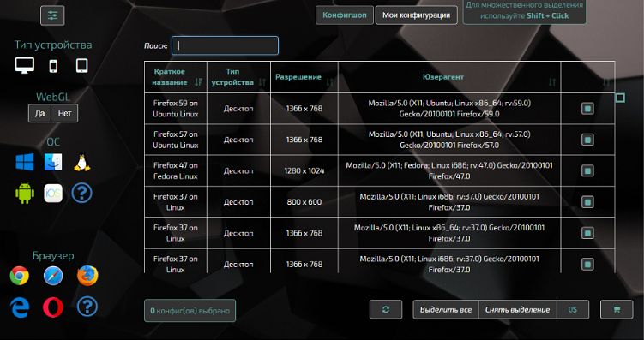Image resolution: width=644 pixels, height=340 pixels.
Task: Click the Ubuntu rv:59.0 useragent text
Action: click(449, 109)
